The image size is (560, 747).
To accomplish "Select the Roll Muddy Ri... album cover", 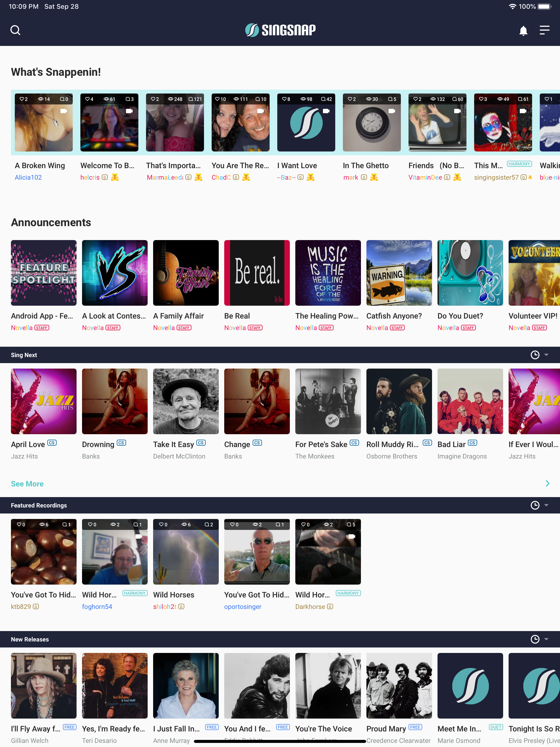I will tap(399, 401).
